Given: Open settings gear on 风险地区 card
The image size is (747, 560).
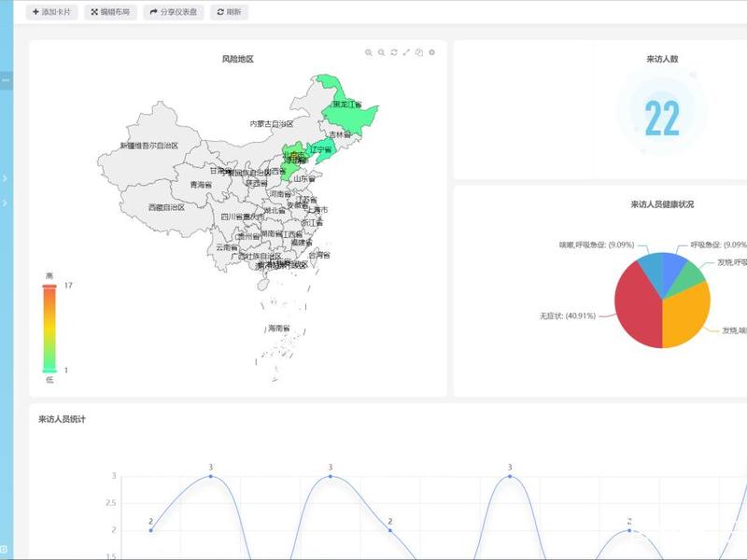Looking at the screenshot, I should [x=431, y=52].
